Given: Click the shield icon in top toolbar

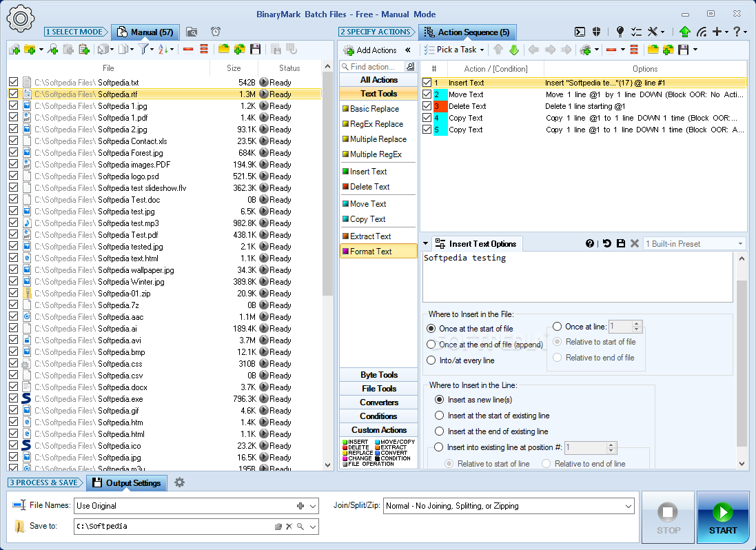Looking at the screenshot, I should click(596, 32).
